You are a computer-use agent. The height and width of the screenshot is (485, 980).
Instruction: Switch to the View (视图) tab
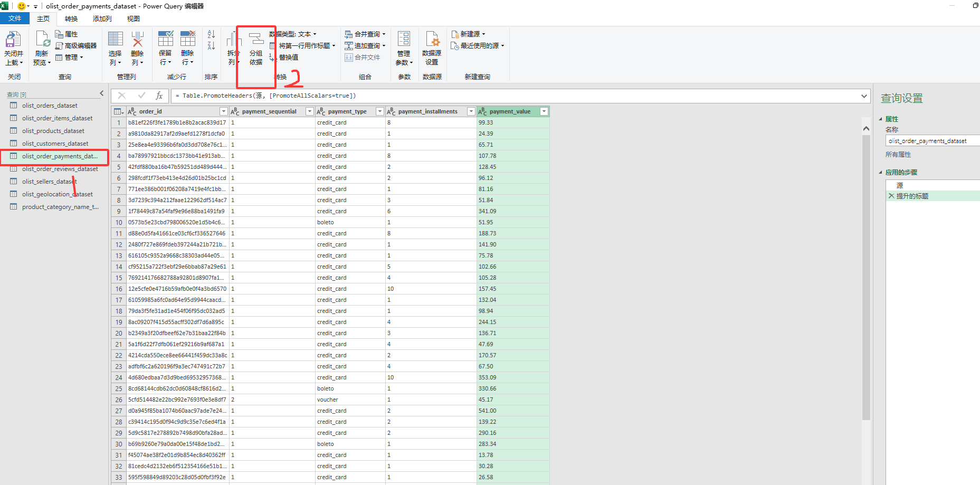point(134,18)
